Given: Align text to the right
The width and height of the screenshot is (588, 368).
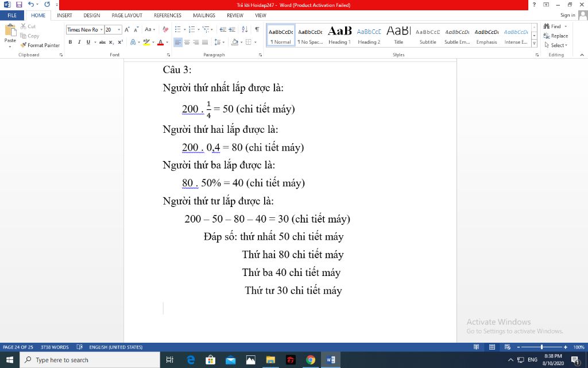Looking at the screenshot, I should pos(196,42).
